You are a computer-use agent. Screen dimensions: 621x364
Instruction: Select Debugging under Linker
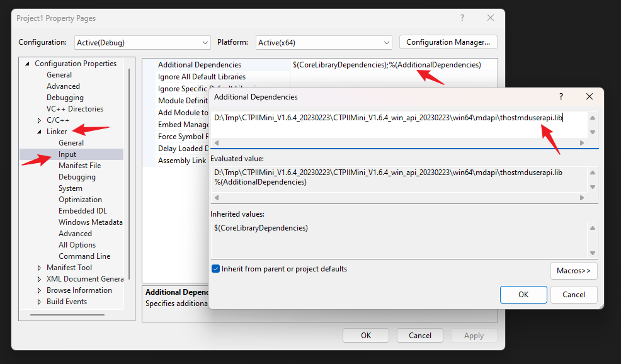point(77,177)
